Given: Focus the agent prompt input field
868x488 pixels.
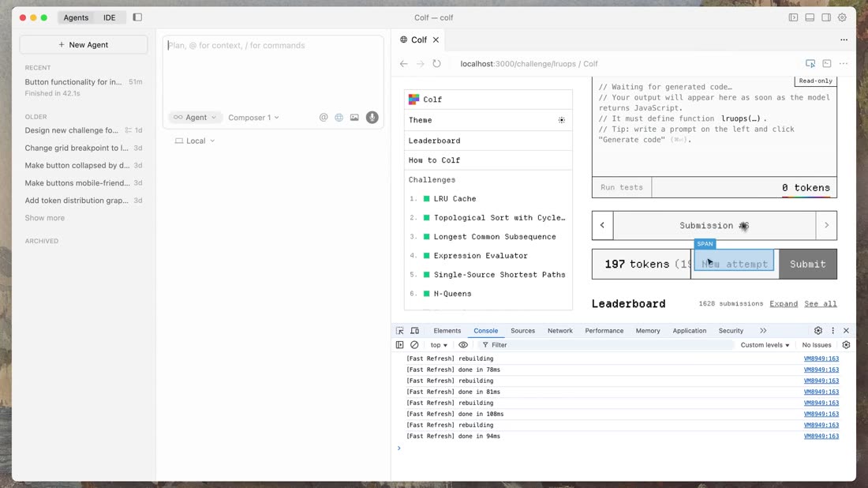Looking at the screenshot, I should pyautogui.click(x=273, y=72).
